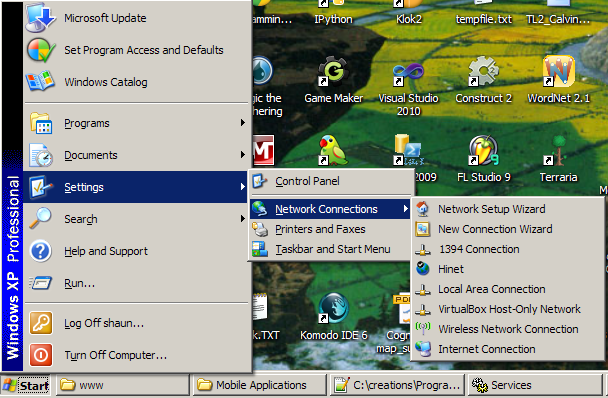Choose Wireless Network Connection

pos(507,329)
